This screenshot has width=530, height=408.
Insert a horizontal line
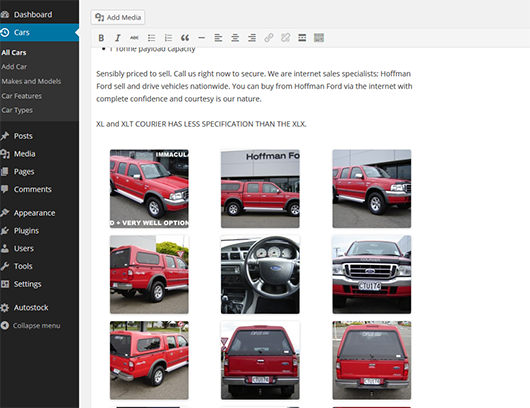click(x=201, y=38)
